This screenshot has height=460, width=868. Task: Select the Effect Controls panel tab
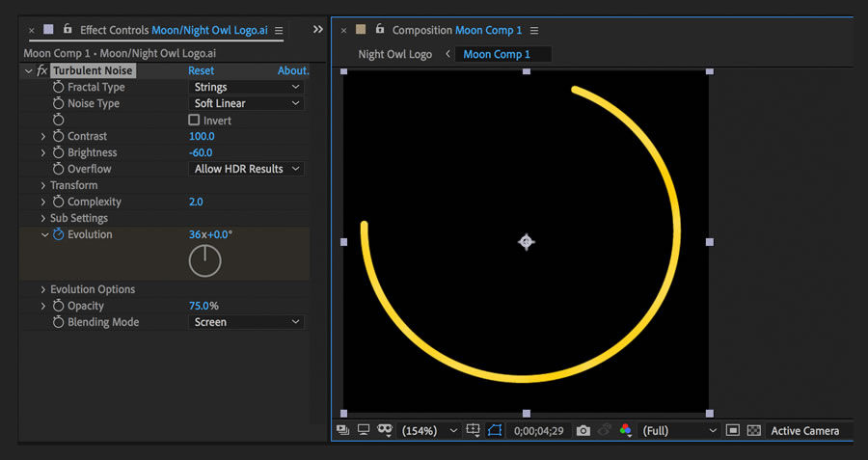click(174, 31)
